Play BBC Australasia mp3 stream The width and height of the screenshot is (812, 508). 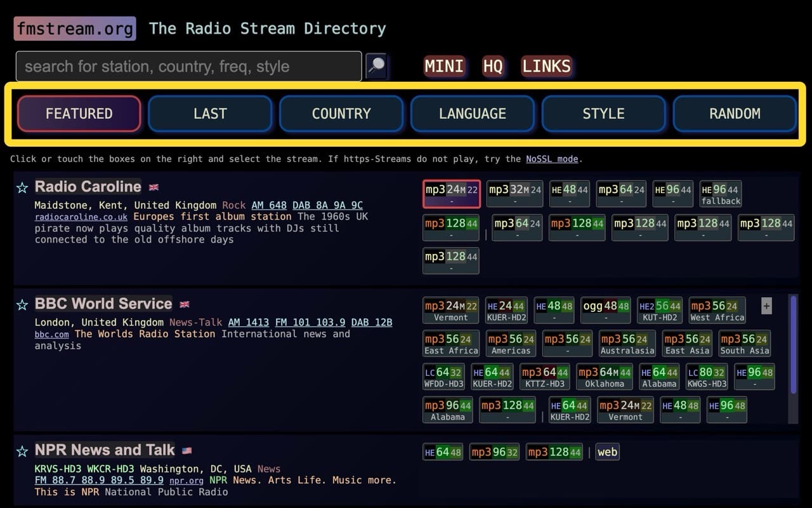(x=627, y=344)
